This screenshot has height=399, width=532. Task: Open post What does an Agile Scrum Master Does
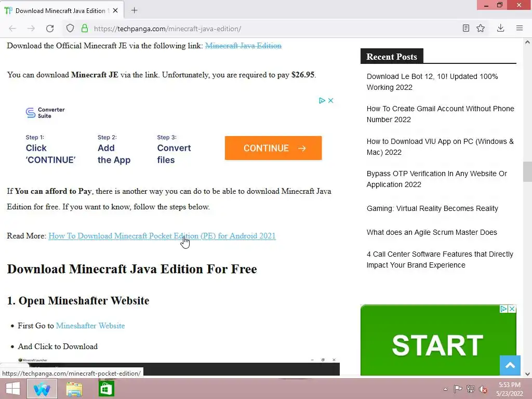pyautogui.click(x=432, y=232)
